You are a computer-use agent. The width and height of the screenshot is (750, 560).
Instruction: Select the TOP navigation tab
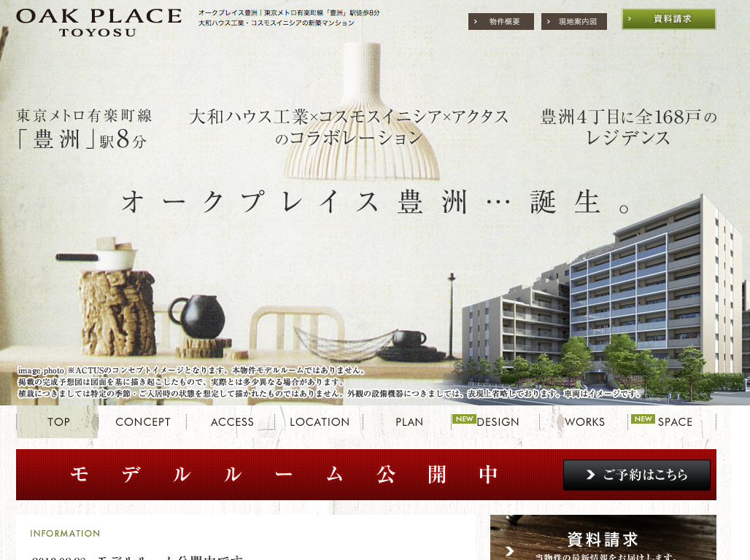click(58, 422)
